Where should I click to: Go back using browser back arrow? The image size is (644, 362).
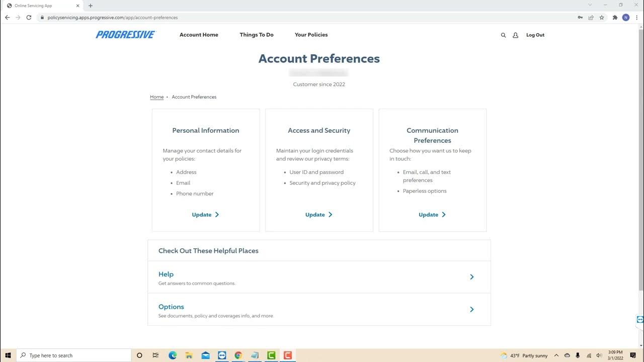(x=7, y=17)
